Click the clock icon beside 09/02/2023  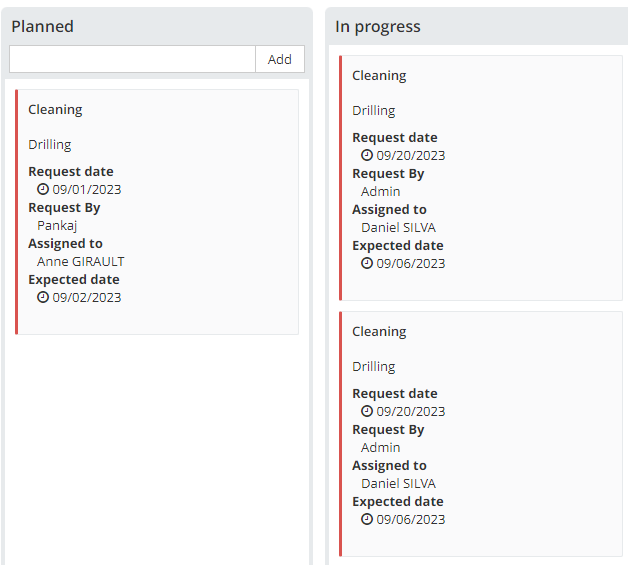click(x=43, y=297)
